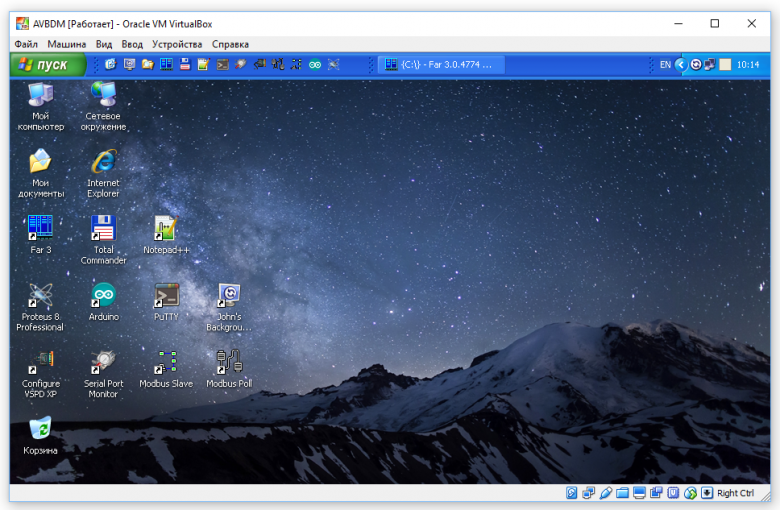Click VirtualBox mouse integration status icon
Image resolution: width=780 pixels, height=510 pixels.
[x=690, y=493]
